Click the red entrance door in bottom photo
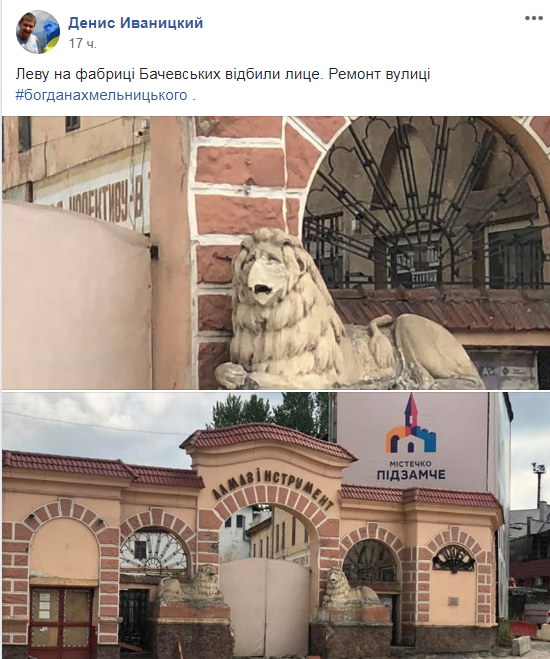The width and height of the screenshot is (550, 659). click(61, 622)
